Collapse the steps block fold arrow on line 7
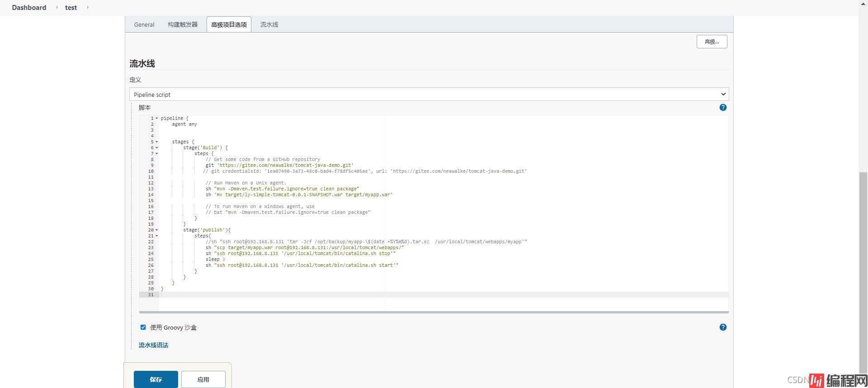 click(x=157, y=154)
